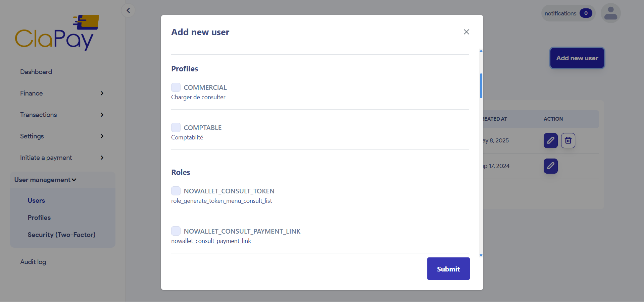Click the Add new user button
The image size is (644, 306).
pos(577,58)
